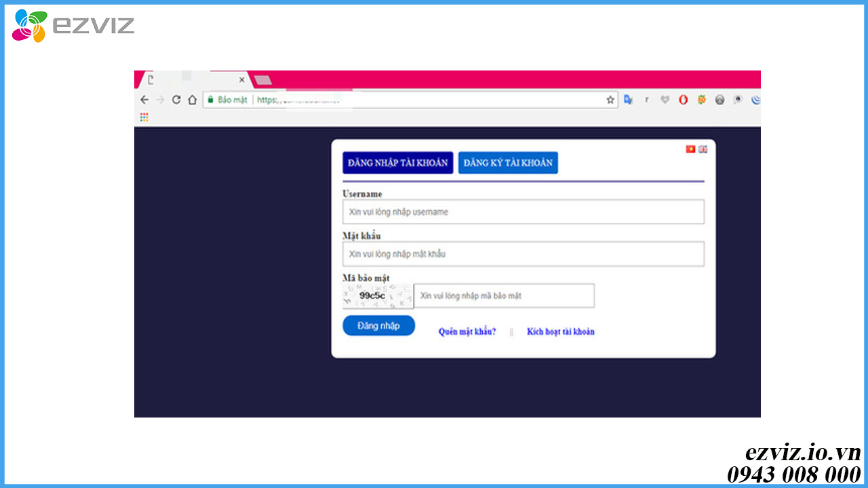
Task: Go to the browser home page icon
Action: tap(192, 100)
